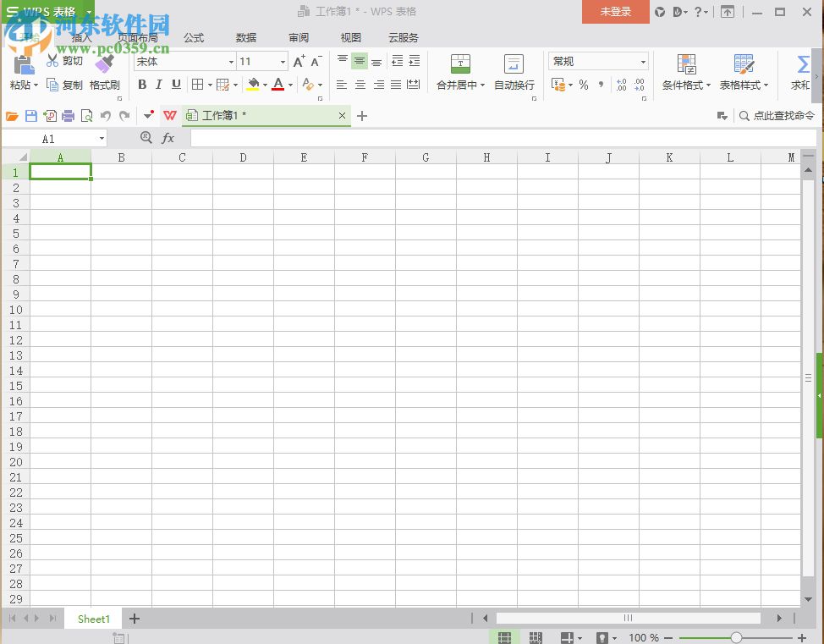Redo the last action
The width and height of the screenshot is (824, 644).
click(124, 116)
